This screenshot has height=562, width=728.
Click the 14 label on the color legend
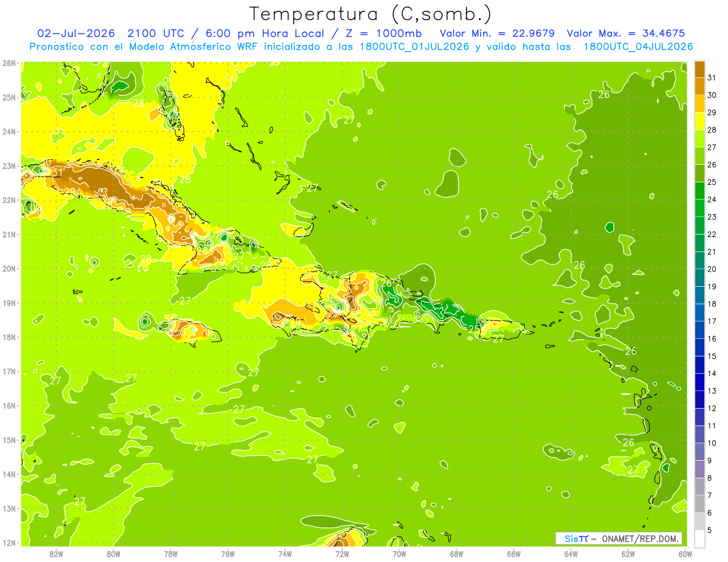coord(712,373)
